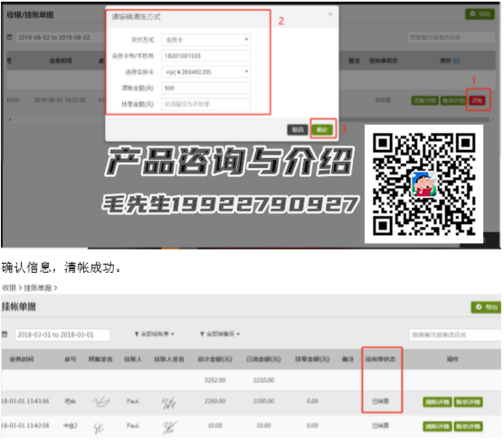This screenshot has height=442, width=504.
Task: Click the 挂账人签名 column header
Action: pos(169,359)
